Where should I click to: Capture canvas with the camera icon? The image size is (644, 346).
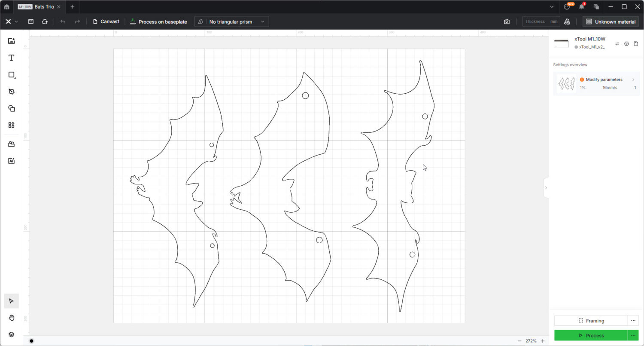(507, 21)
